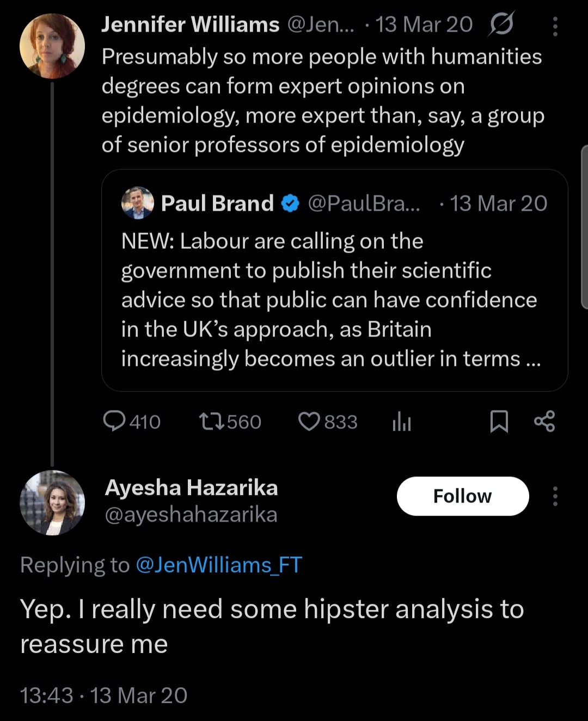Screen dimensions: 588x721
Task: Open Jennifer Williams' display name
Action: 191,25
